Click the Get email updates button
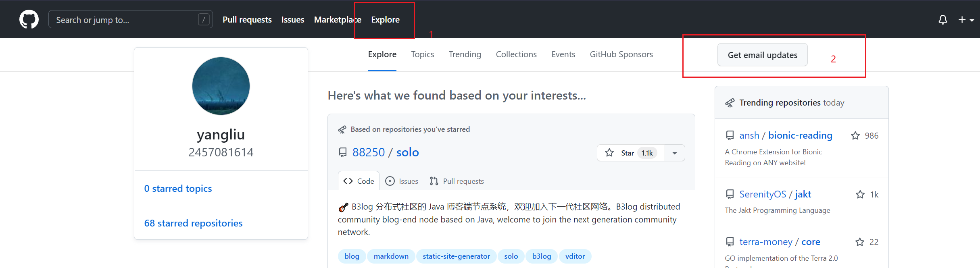Image resolution: width=980 pixels, height=268 pixels. (763, 55)
